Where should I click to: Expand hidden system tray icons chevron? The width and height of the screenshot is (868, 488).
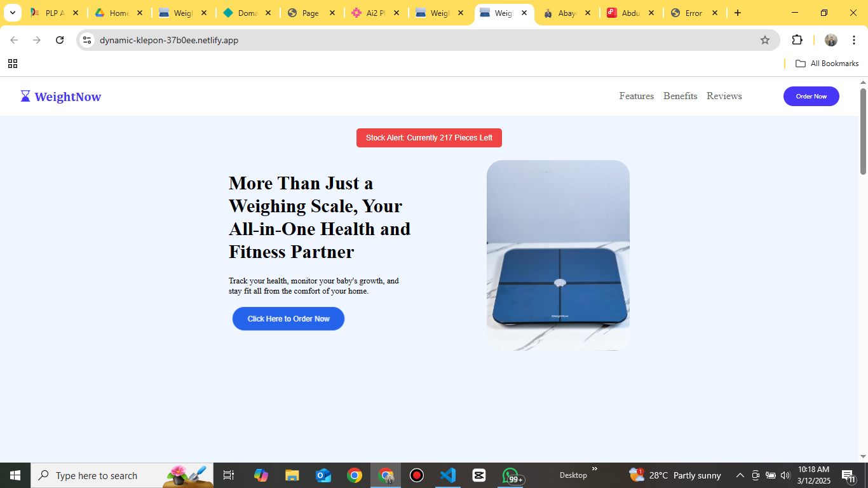point(740,475)
